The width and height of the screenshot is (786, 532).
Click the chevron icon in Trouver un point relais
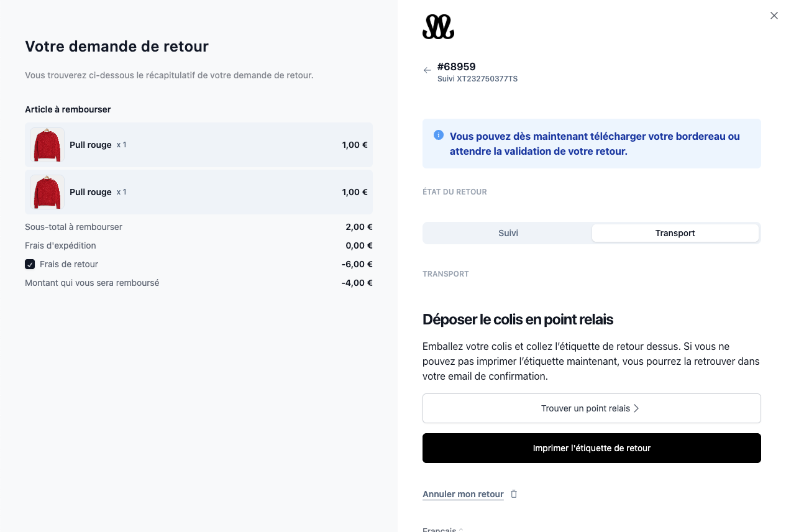(x=636, y=408)
